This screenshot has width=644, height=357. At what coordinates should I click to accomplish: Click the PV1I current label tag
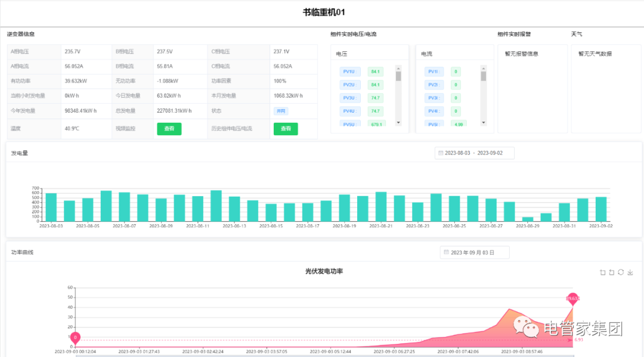[434, 72]
